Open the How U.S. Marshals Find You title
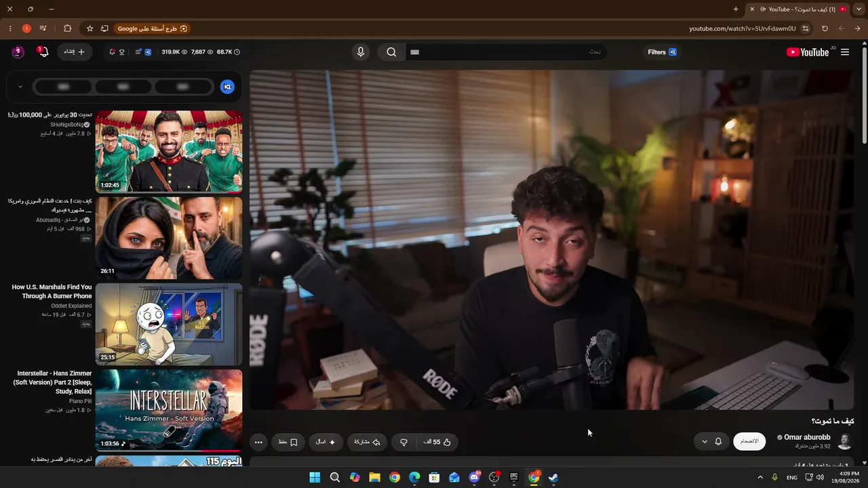868x488 pixels. click(52, 291)
